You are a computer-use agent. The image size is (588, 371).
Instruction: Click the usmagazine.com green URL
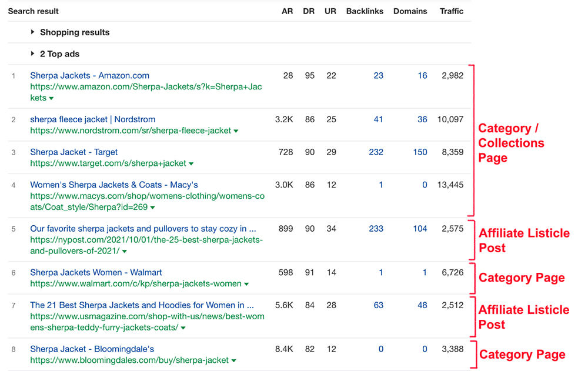point(147,322)
